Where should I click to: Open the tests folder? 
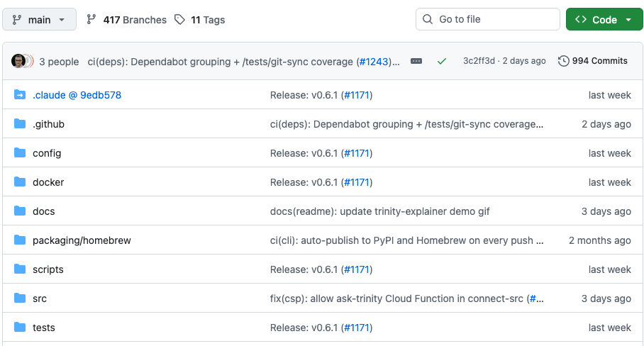tap(43, 328)
